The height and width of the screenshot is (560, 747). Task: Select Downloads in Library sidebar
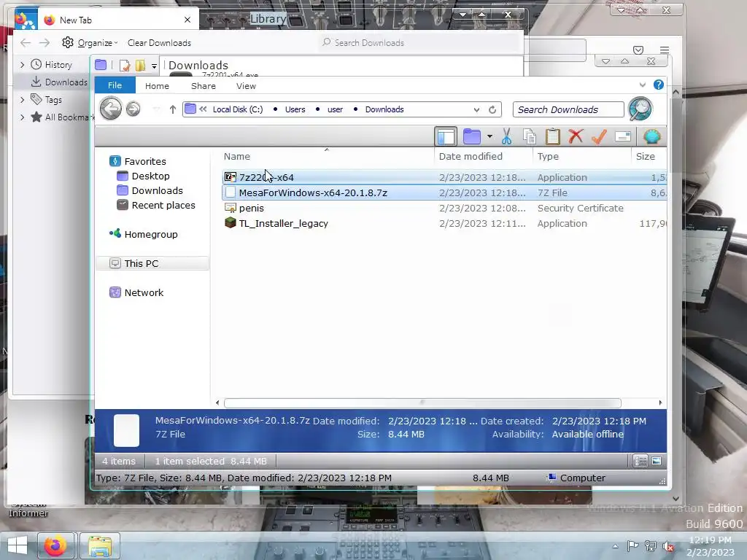pyautogui.click(x=60, y=82)
